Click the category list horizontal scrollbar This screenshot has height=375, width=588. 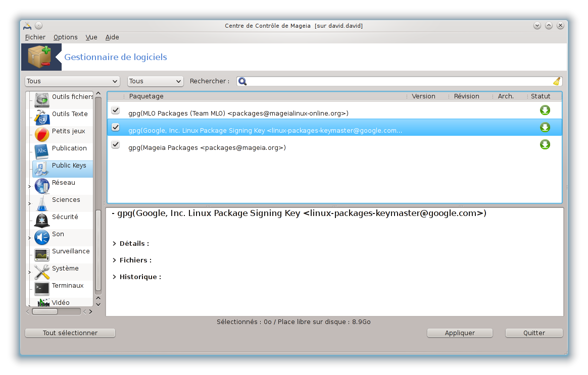(x=44, y=311)
